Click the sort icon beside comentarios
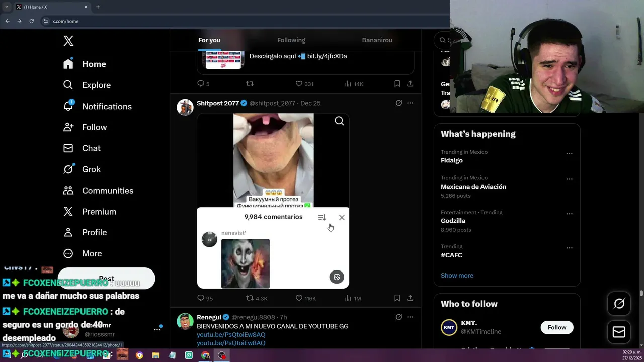The width and height of the screenshot is (644, 362). [321, 217]
